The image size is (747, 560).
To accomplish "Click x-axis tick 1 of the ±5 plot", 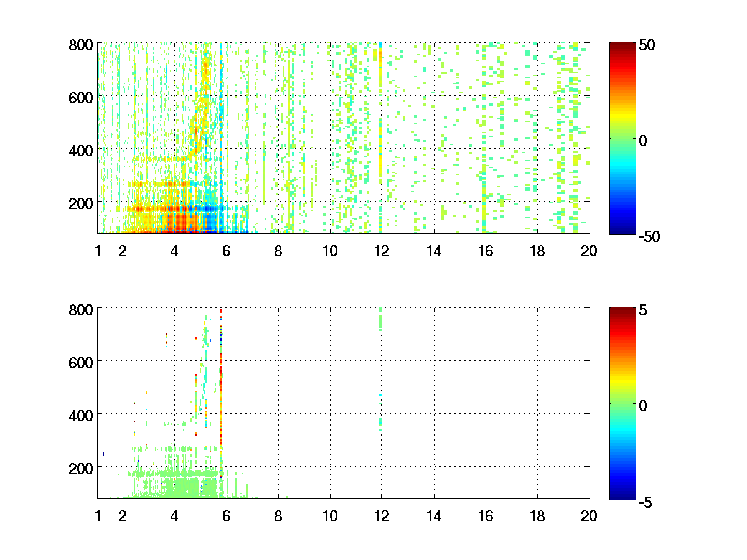I will [98, 516].
